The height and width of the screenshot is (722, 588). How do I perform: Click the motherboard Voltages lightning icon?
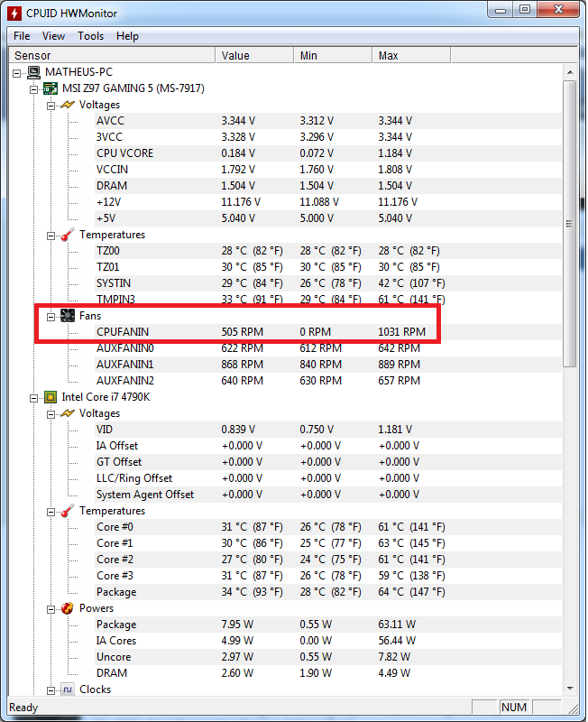(68, 105)
